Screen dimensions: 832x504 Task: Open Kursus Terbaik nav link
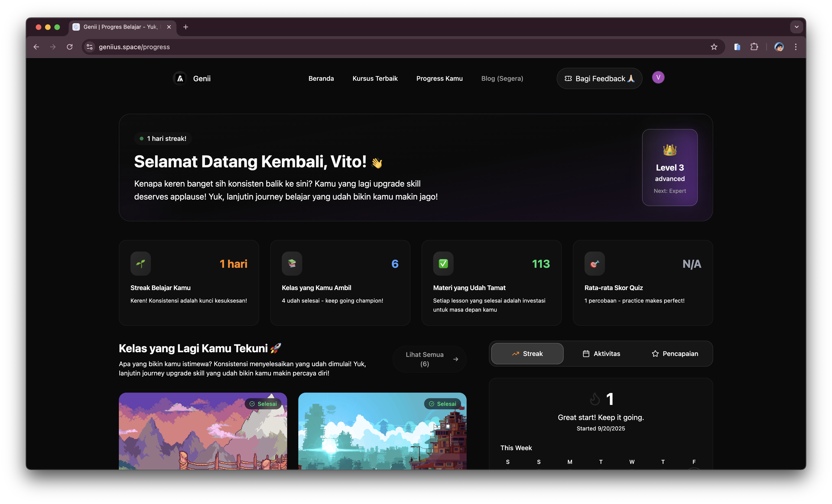[x=375, y=78]
